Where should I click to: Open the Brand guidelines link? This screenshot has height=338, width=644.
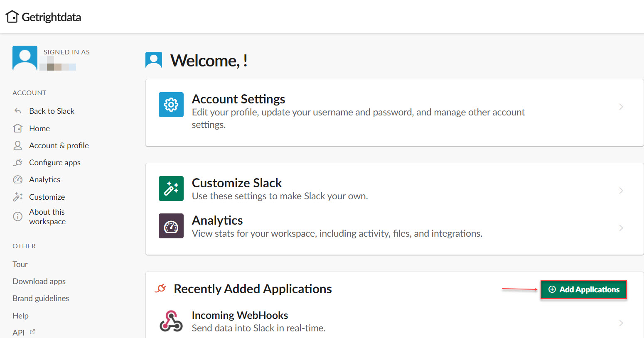click(x=41, y=298)
